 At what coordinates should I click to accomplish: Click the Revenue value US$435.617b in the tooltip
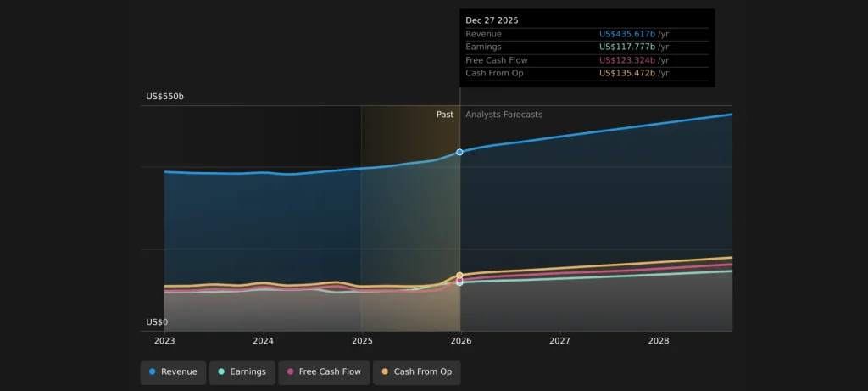point(627,34)
